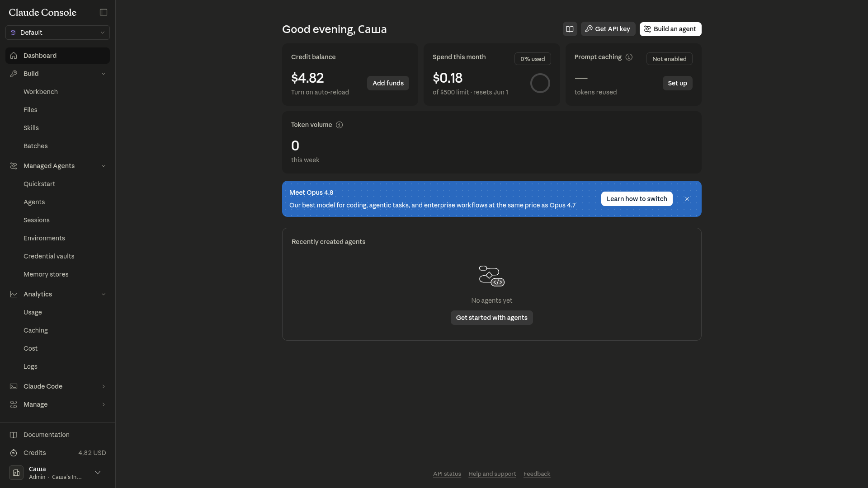
Task: Click the Not enabled badge
Action: point(669,59)
